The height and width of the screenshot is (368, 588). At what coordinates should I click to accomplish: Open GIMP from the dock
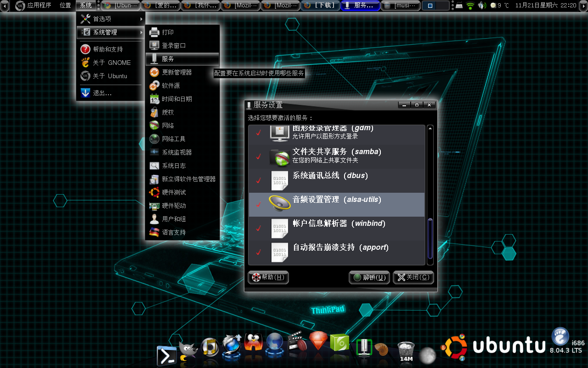pos(188,351)
